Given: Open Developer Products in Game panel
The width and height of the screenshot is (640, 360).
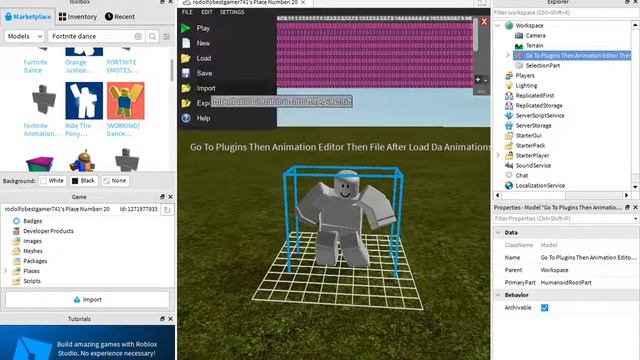Looking at the screenshot, I should [x=43, y=231].
